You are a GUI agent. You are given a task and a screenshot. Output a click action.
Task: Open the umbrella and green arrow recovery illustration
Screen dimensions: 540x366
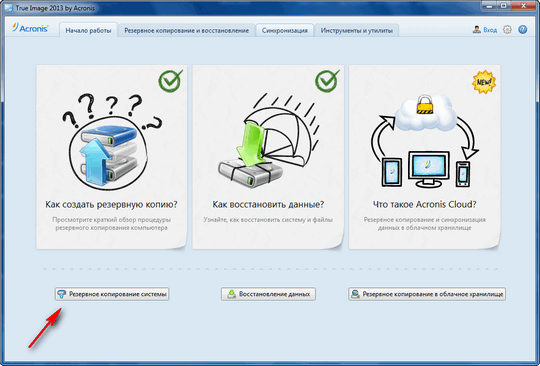tap(269, 140)
